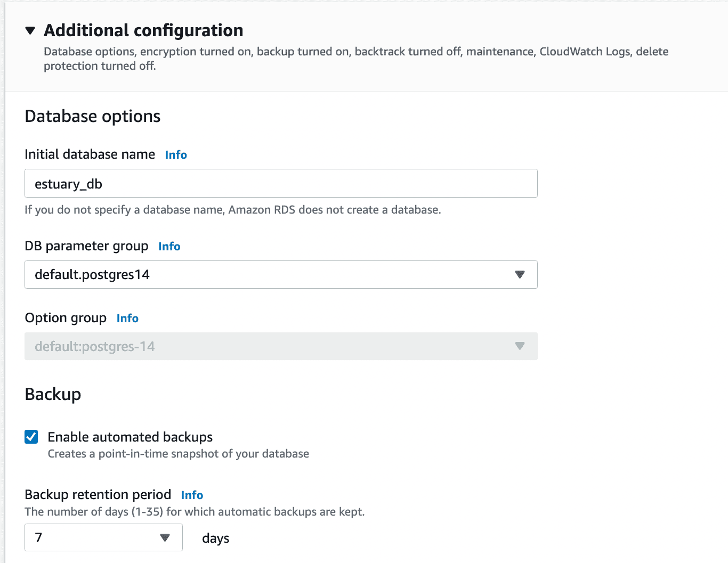This screenshot has width=728, height=563.
Task: Open Info for Option group
Action: pos(127,318)
